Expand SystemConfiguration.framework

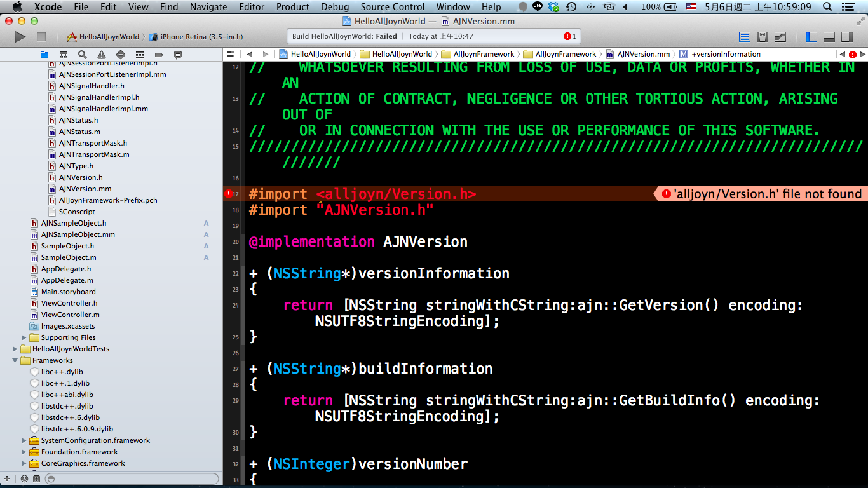tap(25, 440)
